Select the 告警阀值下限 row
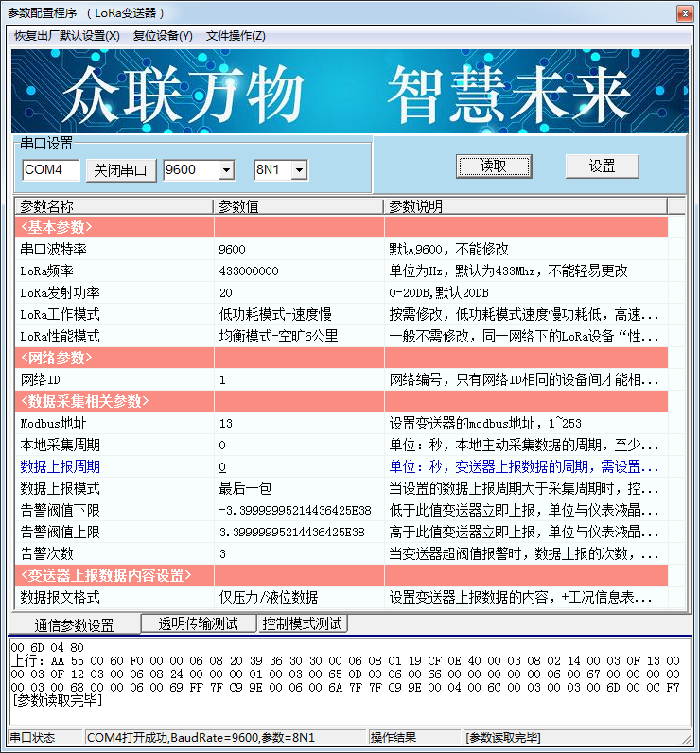This screenshot has height=753, width=700. 341,510
